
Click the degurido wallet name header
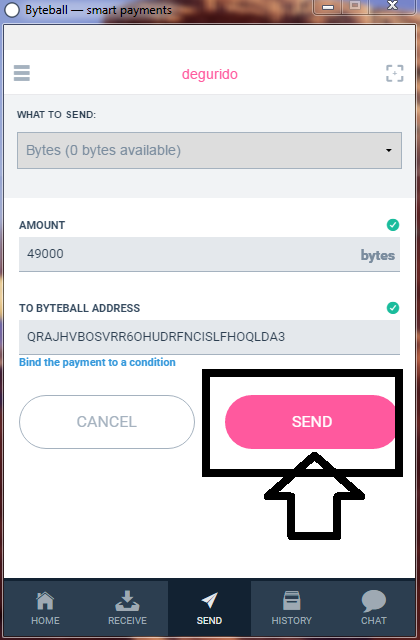(210, 74)
